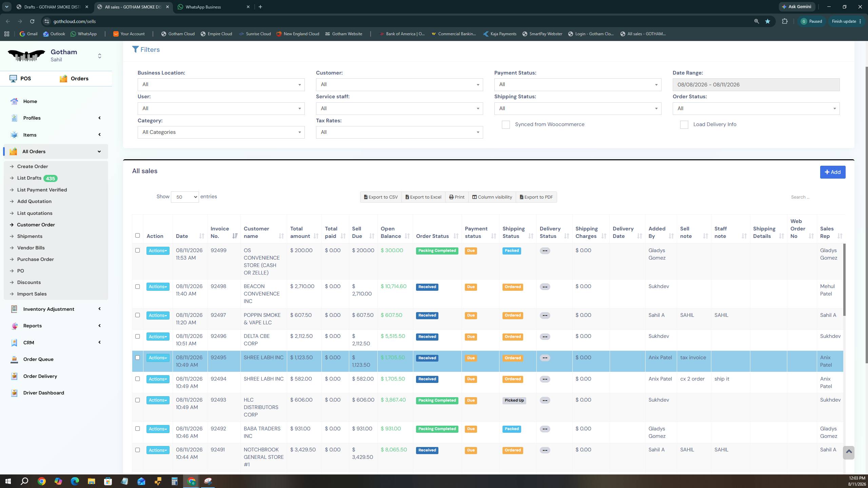This screenshot has width=868, height=488.
Task: Open Calculator from the Windows taskbar
Action: pos(174,481)
